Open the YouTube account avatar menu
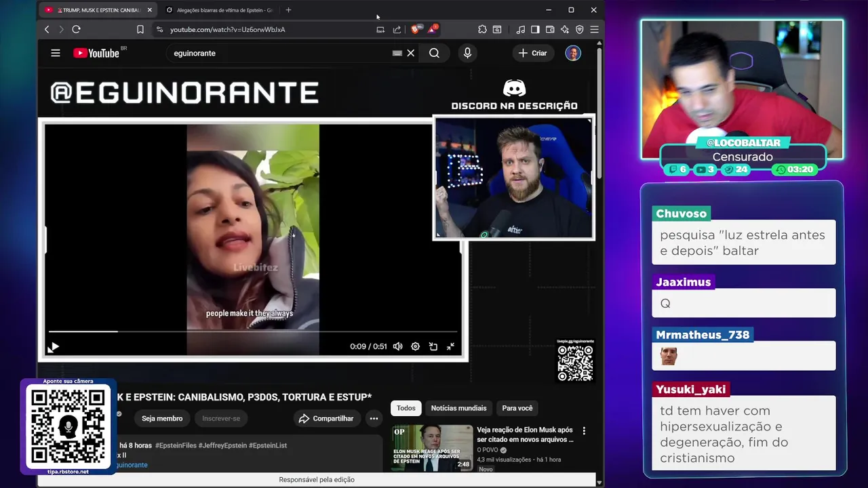The image size is (868, 488). pyautogui.click(x=573, y=53)
